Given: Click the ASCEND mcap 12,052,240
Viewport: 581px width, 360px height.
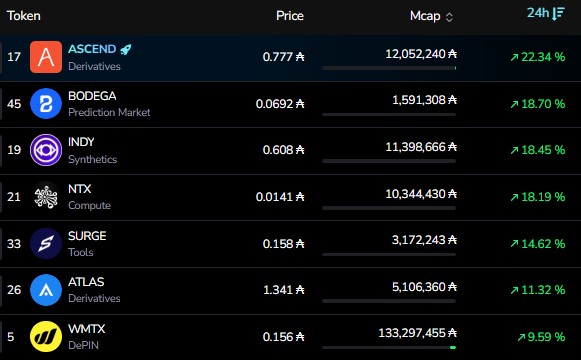Looking at the screenshot, I should (421, 54).
